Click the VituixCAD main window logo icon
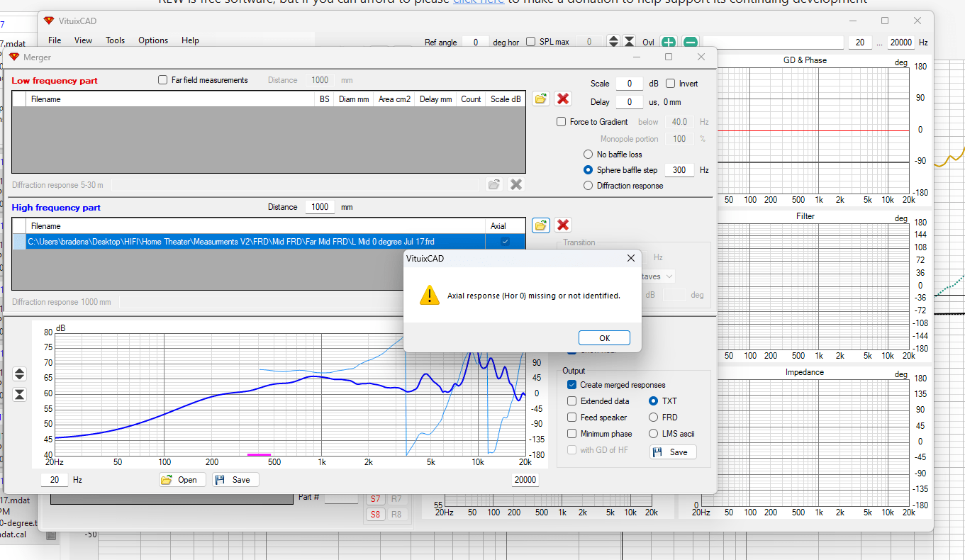 (48, 21)
